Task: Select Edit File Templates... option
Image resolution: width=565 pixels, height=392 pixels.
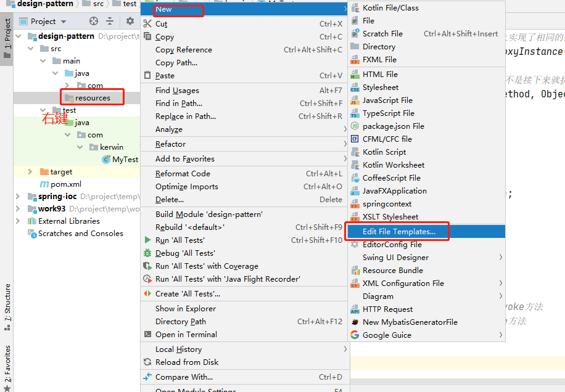Action: click(x=427, y=232)
